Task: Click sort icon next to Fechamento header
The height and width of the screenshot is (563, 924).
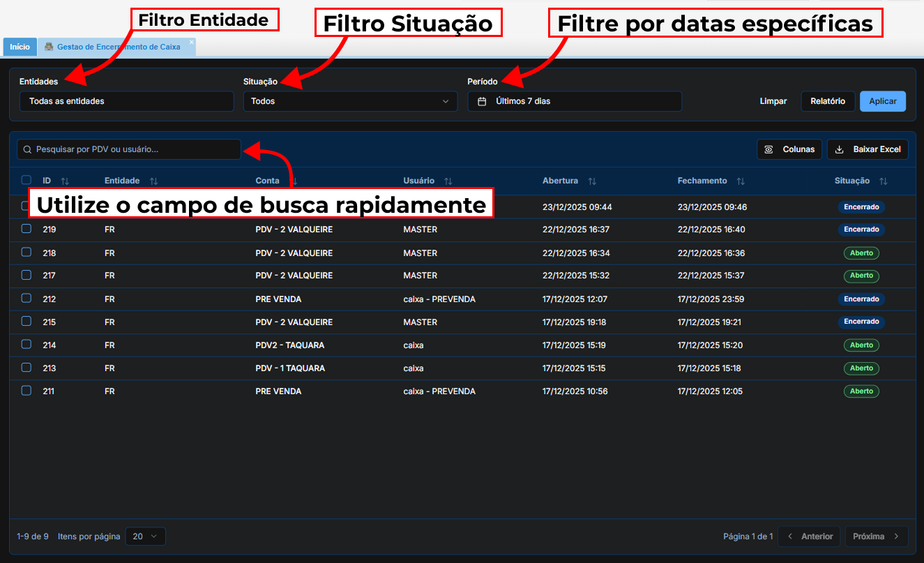Action: (741, 181)
